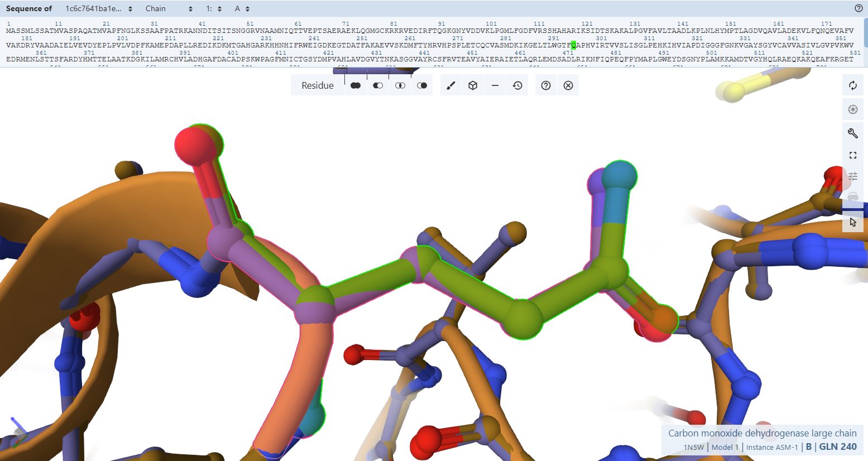Click the subtract selection icon
The height and width of the screenshot is (461, 868).
tap(378, 85)
